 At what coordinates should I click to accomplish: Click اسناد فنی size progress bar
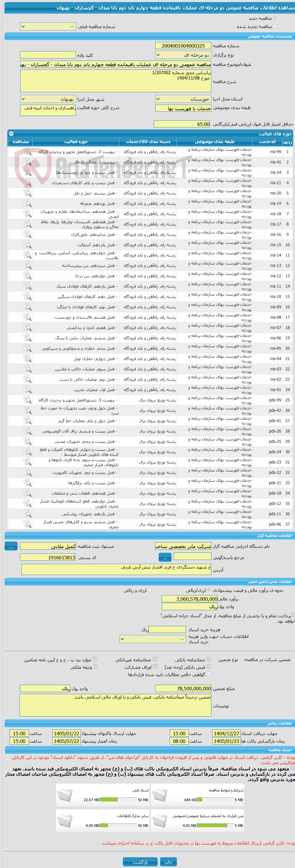[118, 800]
